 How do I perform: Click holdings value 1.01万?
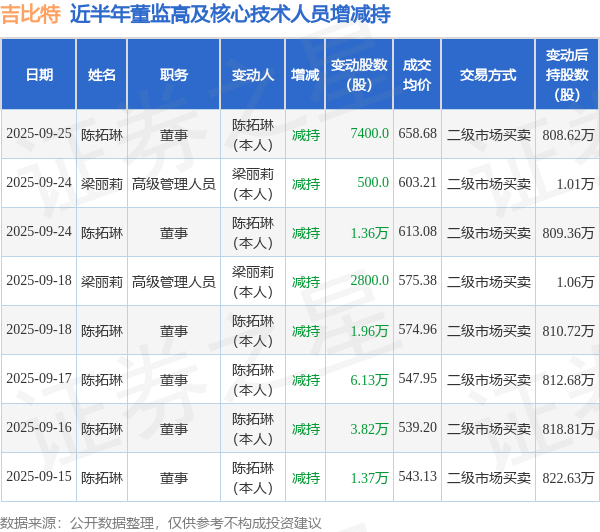pos(575,184)
